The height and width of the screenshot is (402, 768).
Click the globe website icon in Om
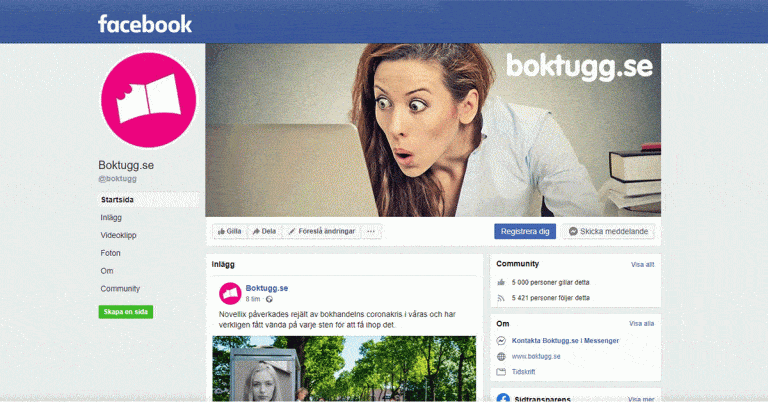(x=501, y=356)
